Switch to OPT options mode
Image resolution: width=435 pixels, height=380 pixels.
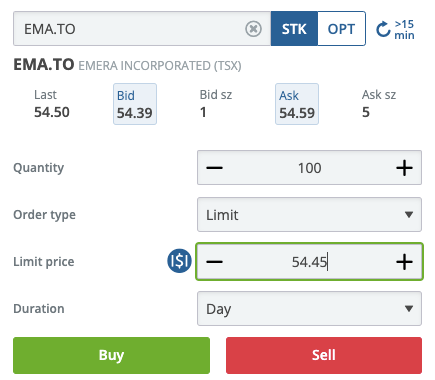click(341, 29)
